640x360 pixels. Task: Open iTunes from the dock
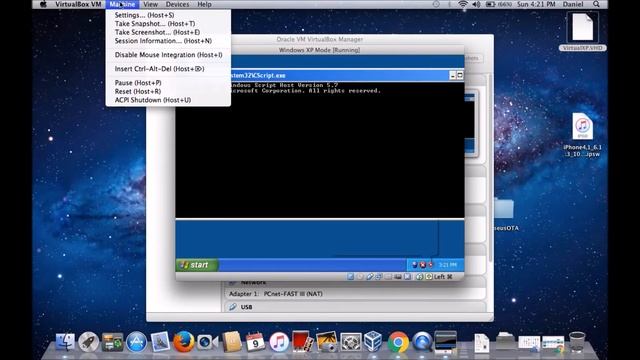(279, 342)
